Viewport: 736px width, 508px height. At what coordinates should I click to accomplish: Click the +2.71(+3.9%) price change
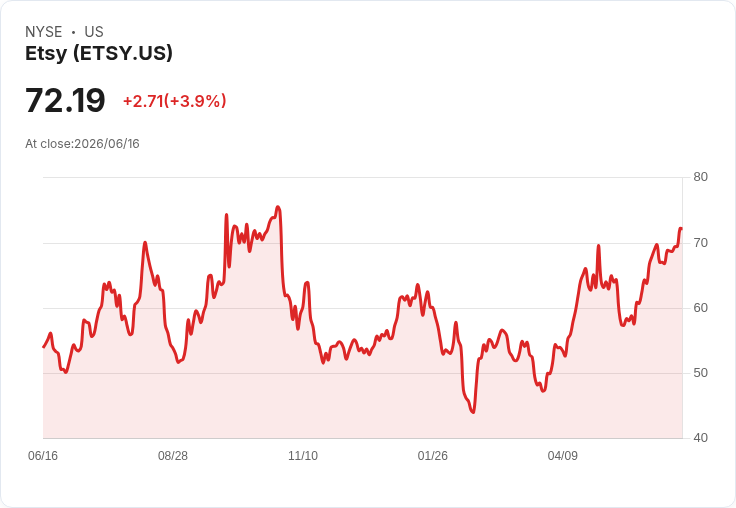(175, 101)
